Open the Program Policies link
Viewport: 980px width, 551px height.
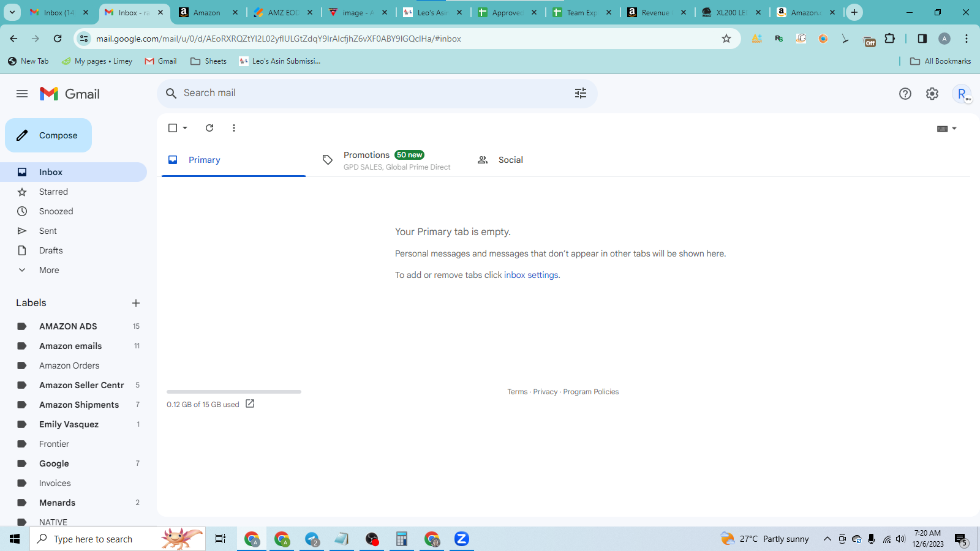coord(591,392)
